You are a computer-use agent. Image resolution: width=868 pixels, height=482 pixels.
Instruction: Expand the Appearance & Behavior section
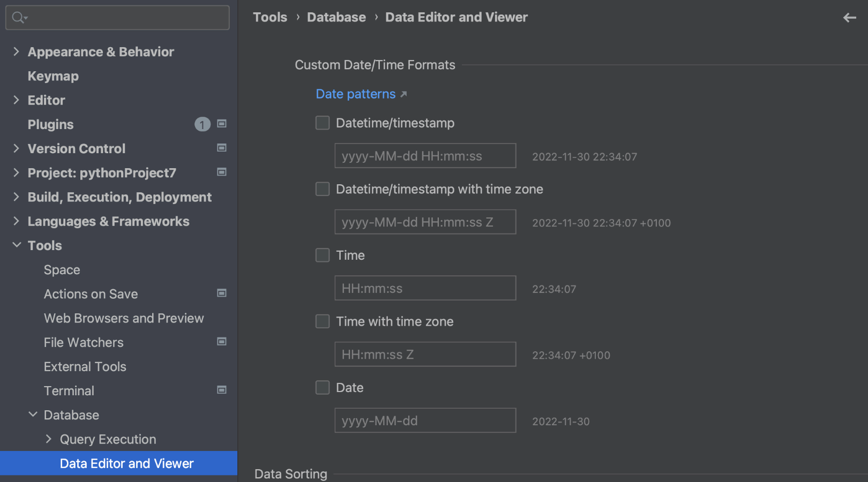coord(16,51)
